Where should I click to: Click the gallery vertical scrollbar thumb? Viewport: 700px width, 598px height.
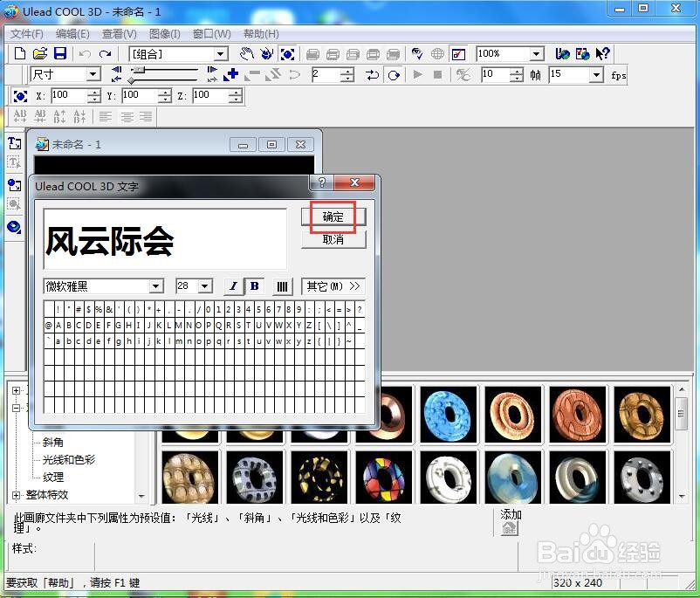pyautogui.click(x=682, y=413)
